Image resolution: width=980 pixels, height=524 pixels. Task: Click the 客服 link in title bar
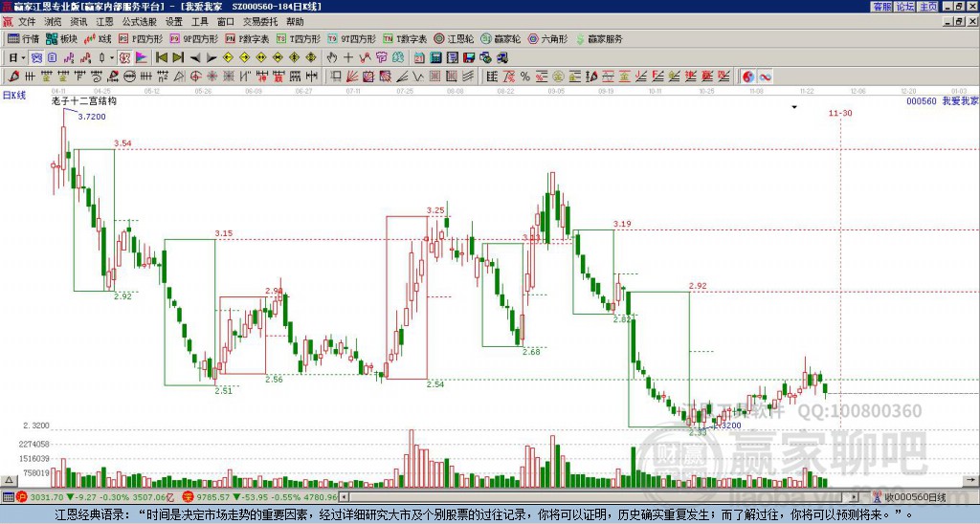tap(881, 6)
